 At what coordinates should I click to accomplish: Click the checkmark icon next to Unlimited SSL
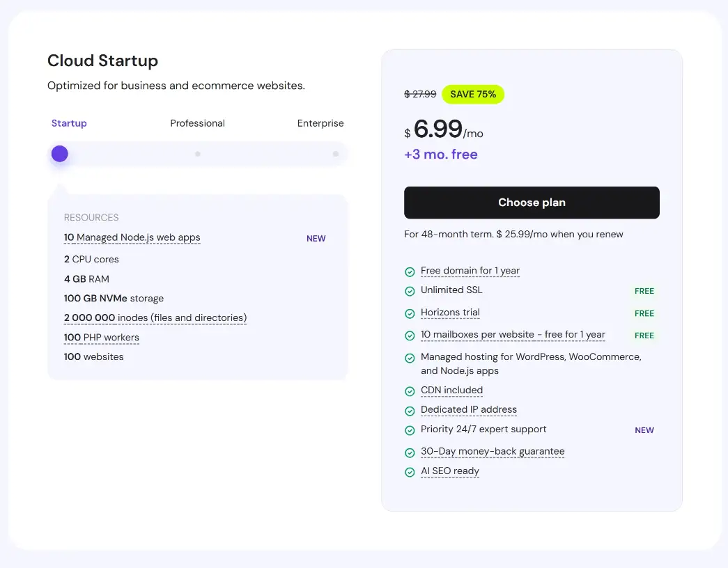tap(410, 291)
